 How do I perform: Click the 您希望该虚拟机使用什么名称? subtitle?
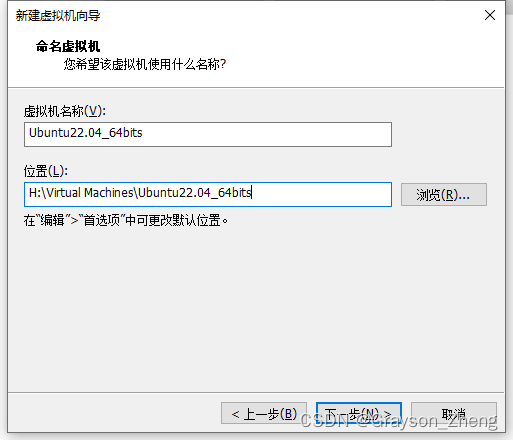[x=145, y=64]
